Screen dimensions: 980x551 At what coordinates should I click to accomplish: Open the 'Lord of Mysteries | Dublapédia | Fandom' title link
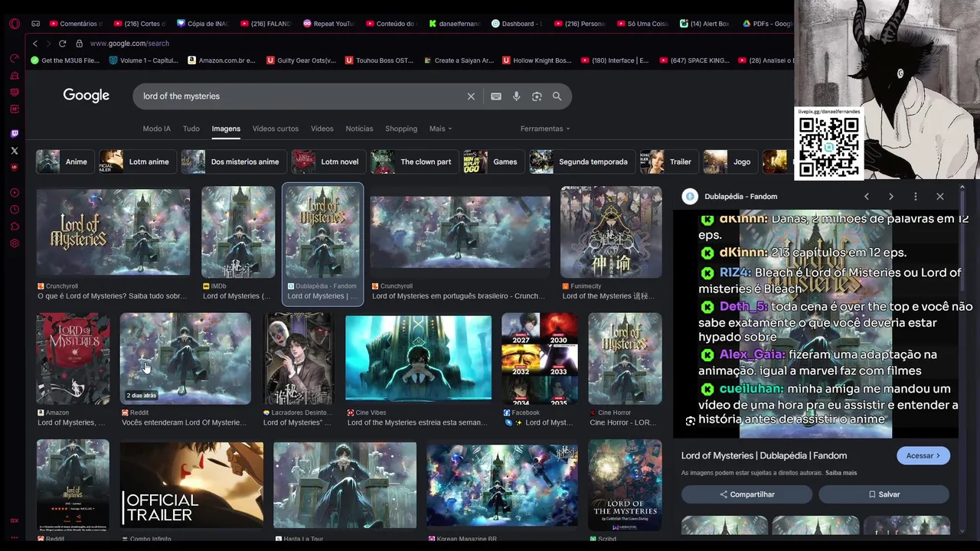pyautogui.click(x=764, y=456)
